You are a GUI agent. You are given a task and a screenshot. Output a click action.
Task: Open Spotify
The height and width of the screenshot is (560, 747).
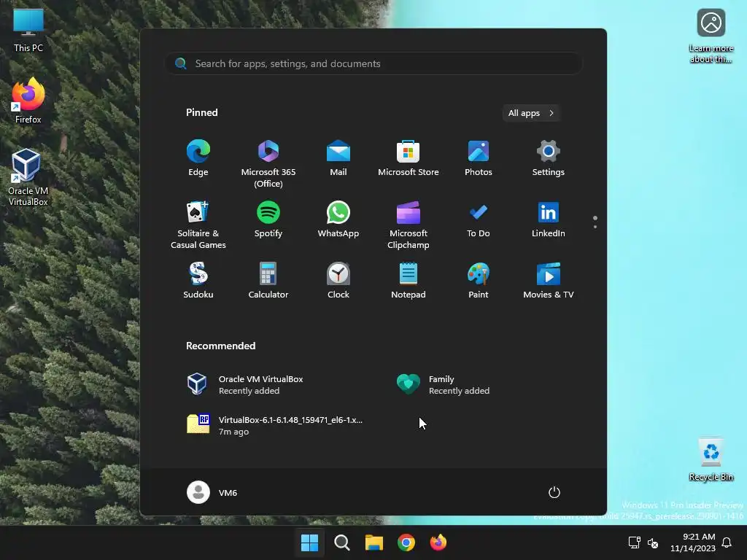coord(268,219)
